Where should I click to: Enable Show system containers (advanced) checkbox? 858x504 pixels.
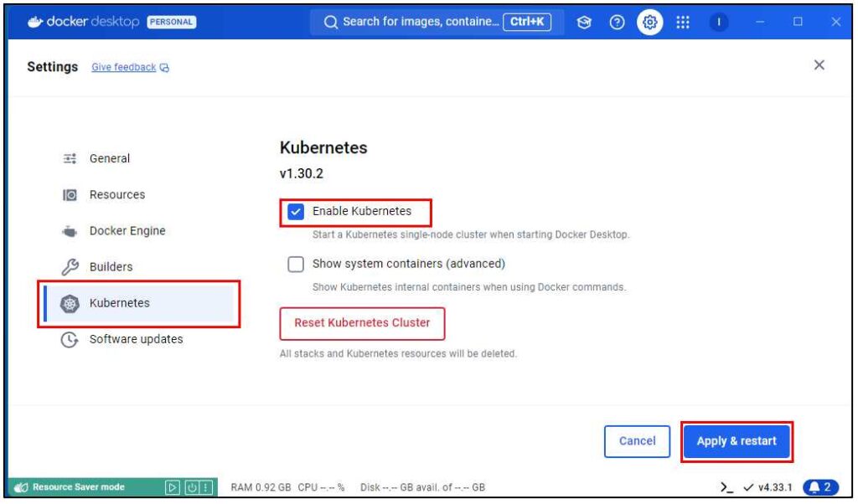point(296,265)
